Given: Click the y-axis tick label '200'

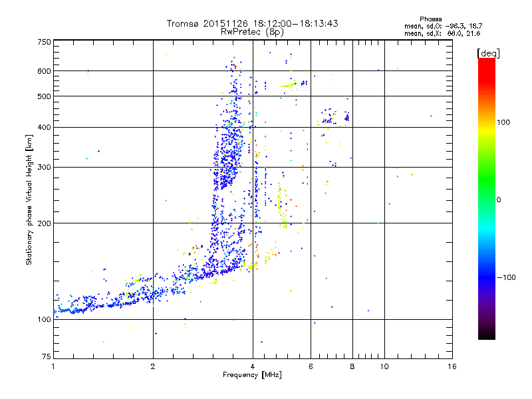Looking at the screenshot, I should point(44,223).
